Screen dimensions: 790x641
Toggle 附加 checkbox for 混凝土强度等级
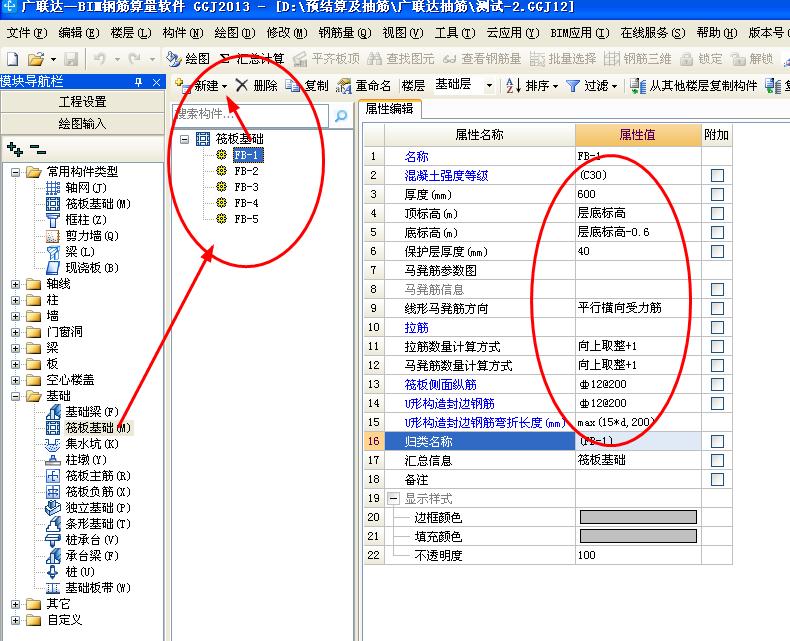(x=717, y=175)
